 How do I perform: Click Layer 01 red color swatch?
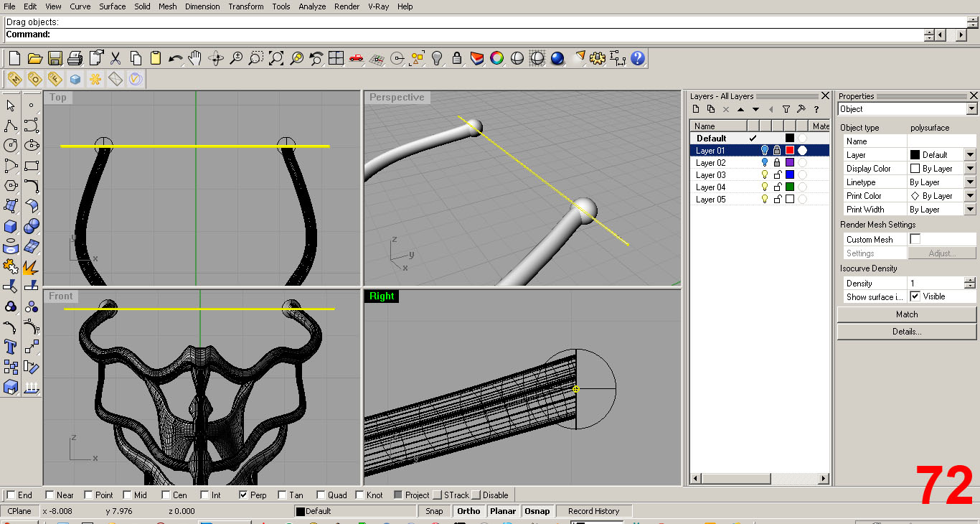pos(790,151)
